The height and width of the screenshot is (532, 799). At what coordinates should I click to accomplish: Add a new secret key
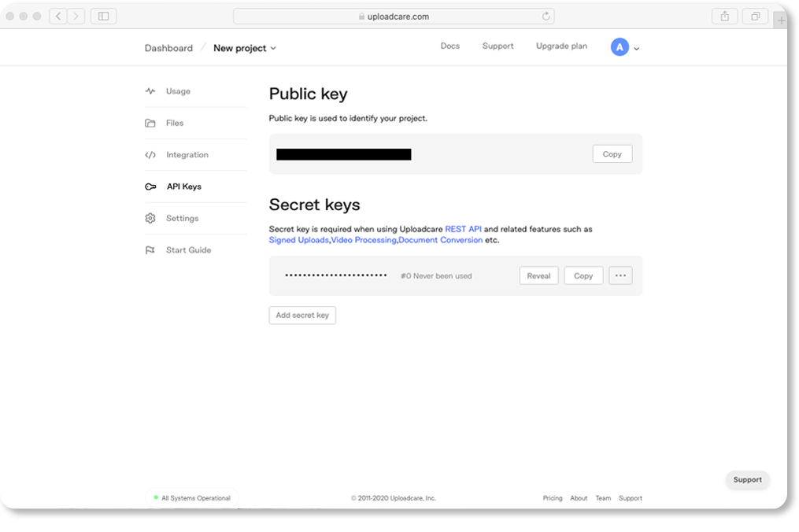pyautogui.click(x=302, y=315)
